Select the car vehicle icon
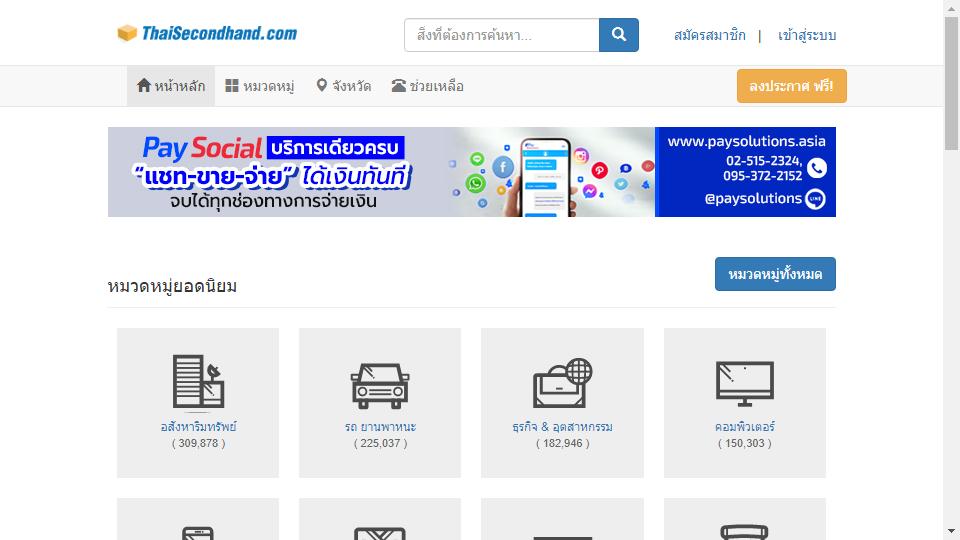Viewport: 960px width, 540px height. [x=380, y=386]
